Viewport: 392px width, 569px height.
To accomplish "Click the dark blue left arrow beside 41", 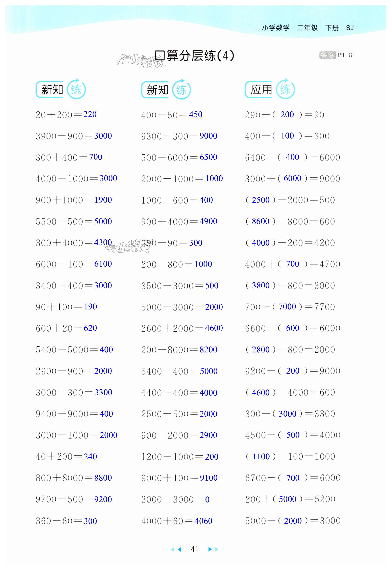I will [179, 549].
